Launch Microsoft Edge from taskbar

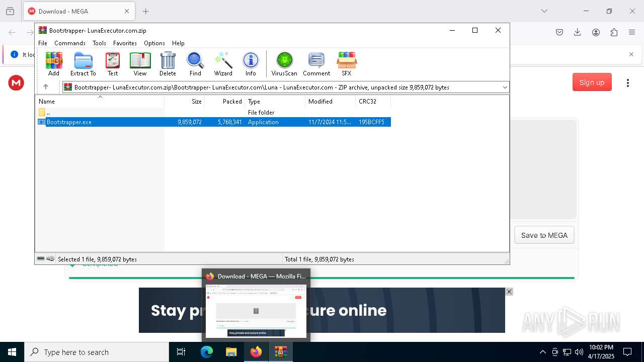207,352
